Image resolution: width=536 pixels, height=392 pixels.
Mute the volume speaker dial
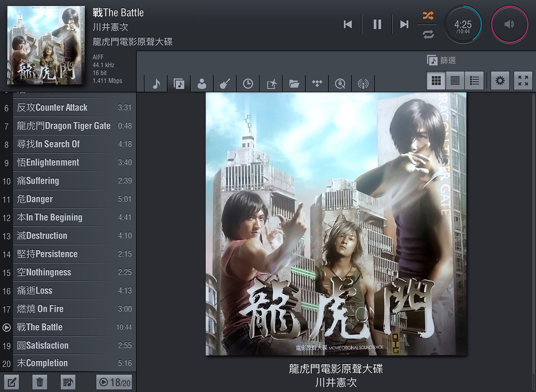point(509,24)
